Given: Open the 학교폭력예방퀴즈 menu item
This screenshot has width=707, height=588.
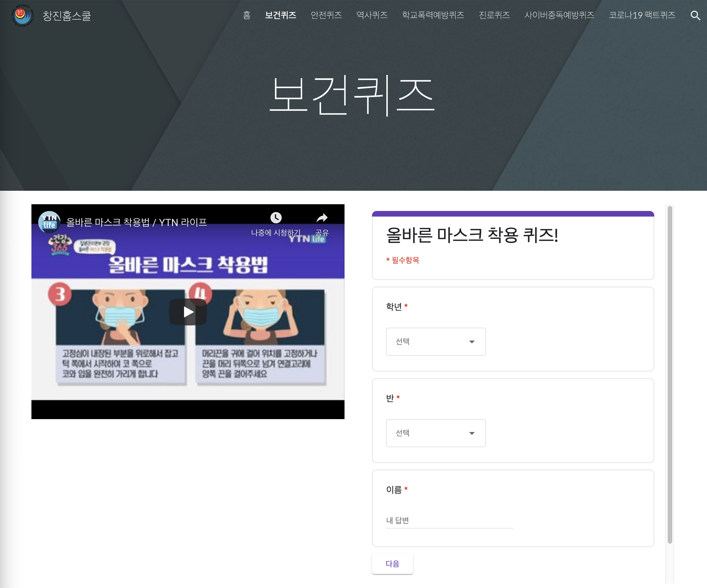Looking at the screenshot, I should pos(433,15).
